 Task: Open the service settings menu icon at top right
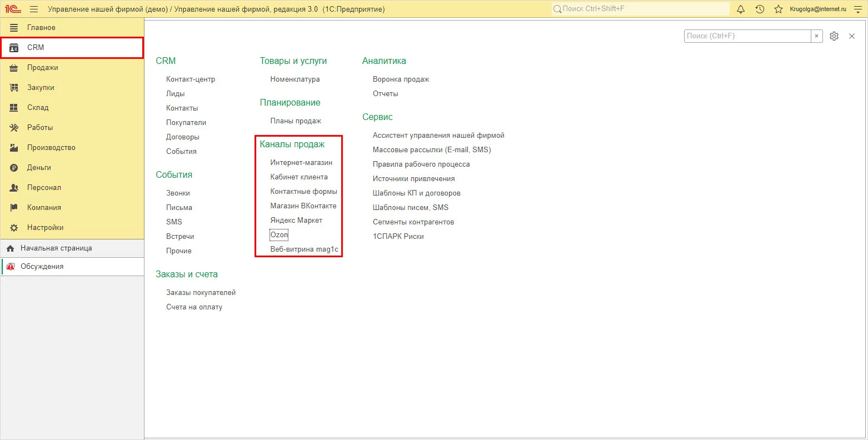click(x=857, y=9)
